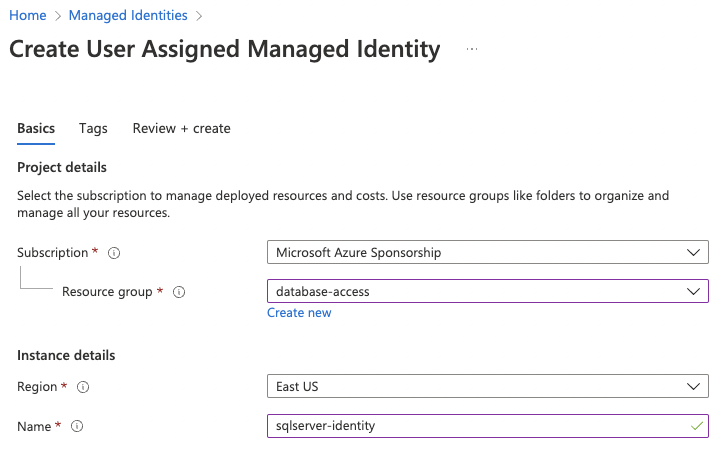
Task: Click the Subscription info icon
Action: 114,253
